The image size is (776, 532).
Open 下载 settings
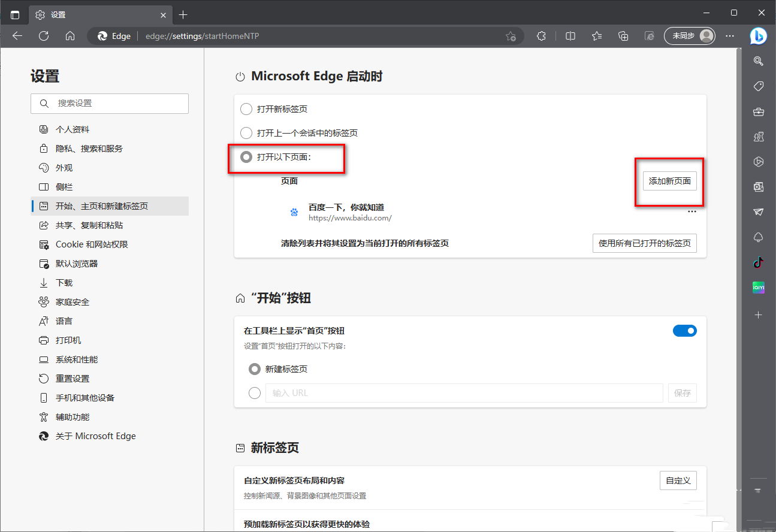110,283
